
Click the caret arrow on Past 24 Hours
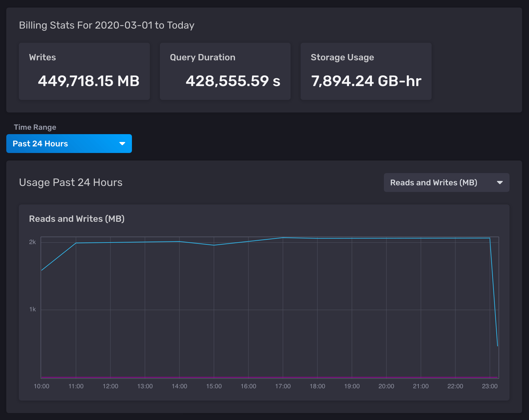pyautogui.click(x=122, y=144)
